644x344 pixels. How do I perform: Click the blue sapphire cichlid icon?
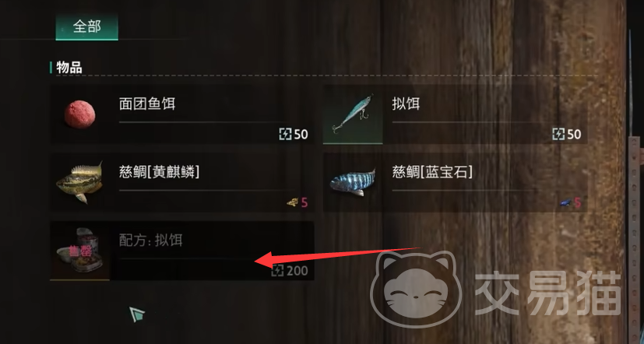pos(353,182)
